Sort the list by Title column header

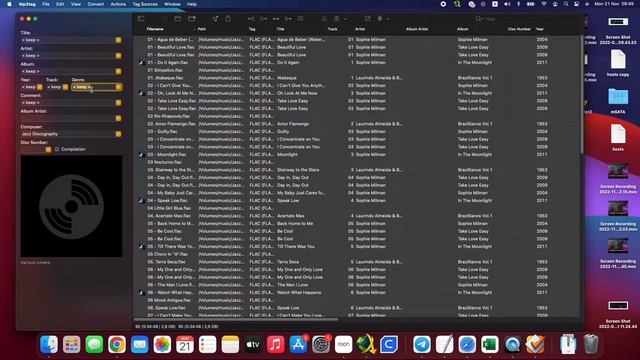pos(280,29)
